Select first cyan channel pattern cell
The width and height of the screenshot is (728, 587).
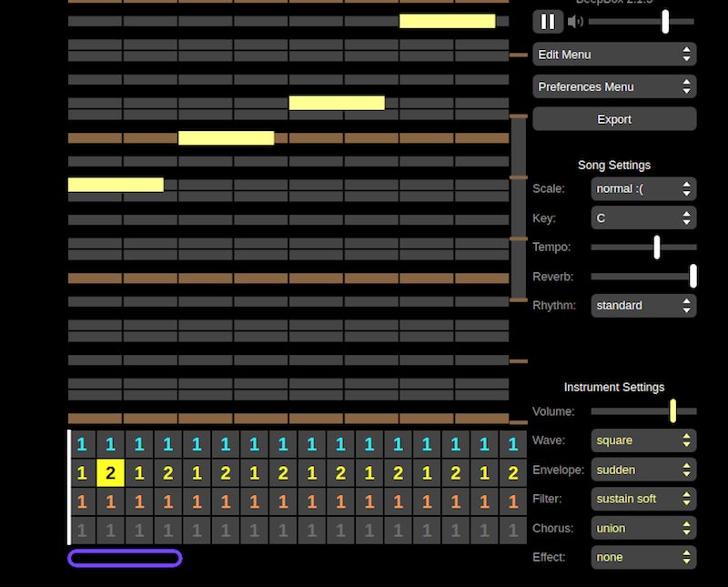click(x=82, y=444)
